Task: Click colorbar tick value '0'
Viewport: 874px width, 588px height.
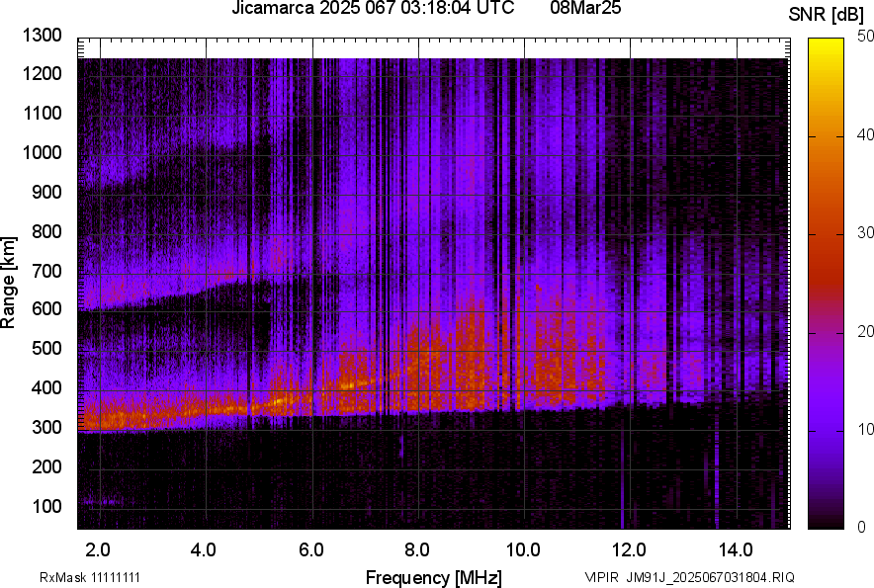Action: pyautogui.click(x=862, y=527)
